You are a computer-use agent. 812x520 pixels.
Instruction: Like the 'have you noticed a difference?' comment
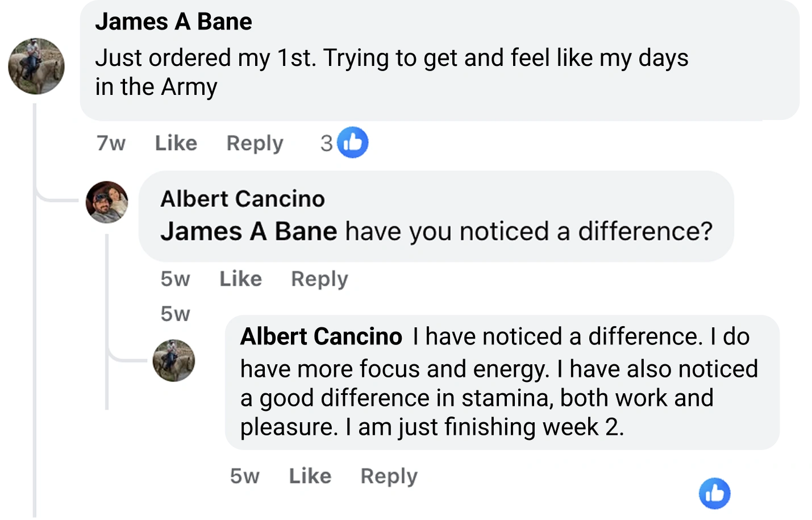(240, 279)
